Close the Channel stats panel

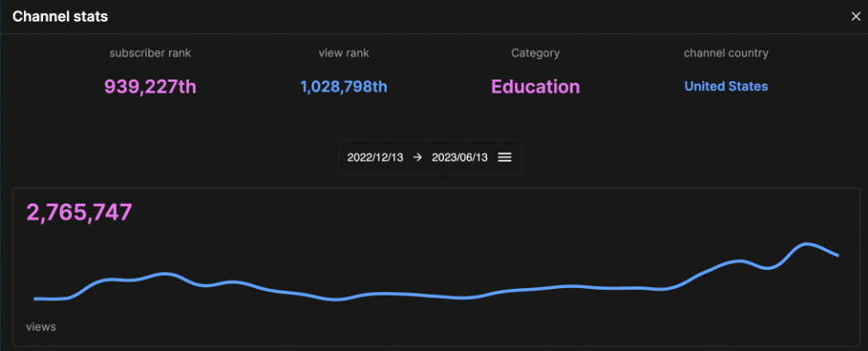pos(856,17)
